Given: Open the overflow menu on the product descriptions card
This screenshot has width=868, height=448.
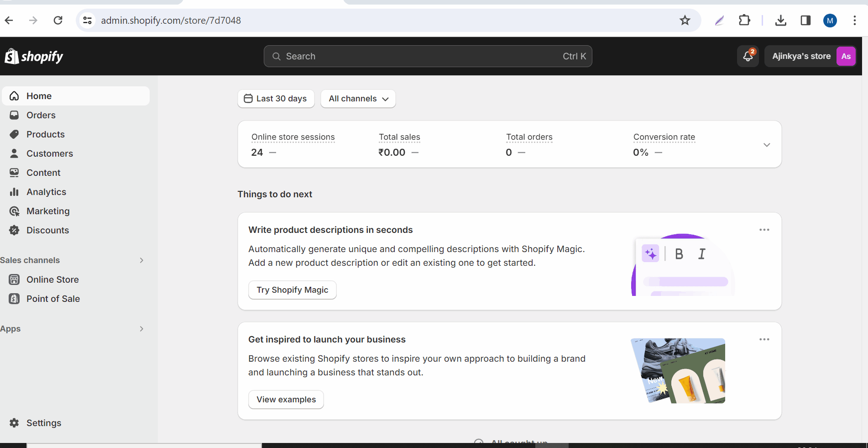Looking at the screenshot, I should click(764, 230).
